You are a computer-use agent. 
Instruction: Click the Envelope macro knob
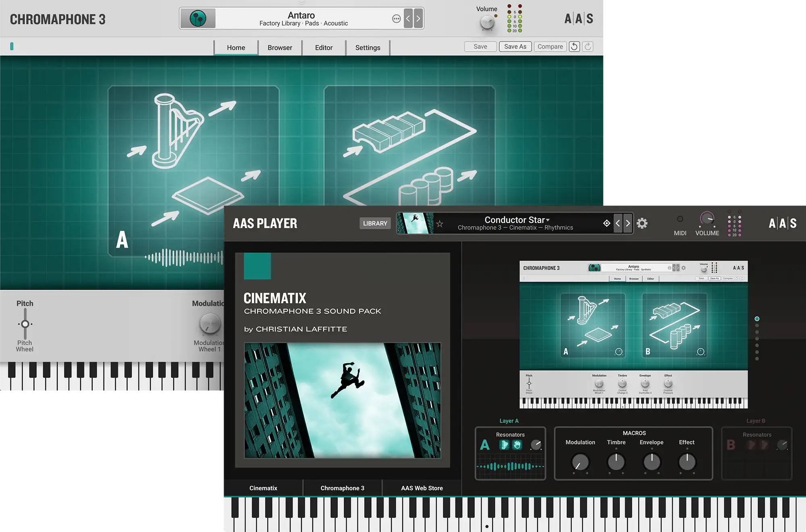click(652, 462)
